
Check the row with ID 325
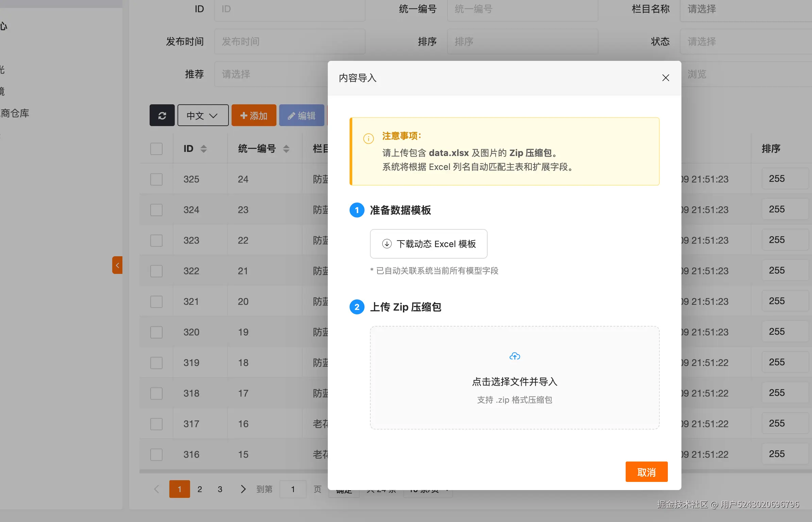click(156, 179)
